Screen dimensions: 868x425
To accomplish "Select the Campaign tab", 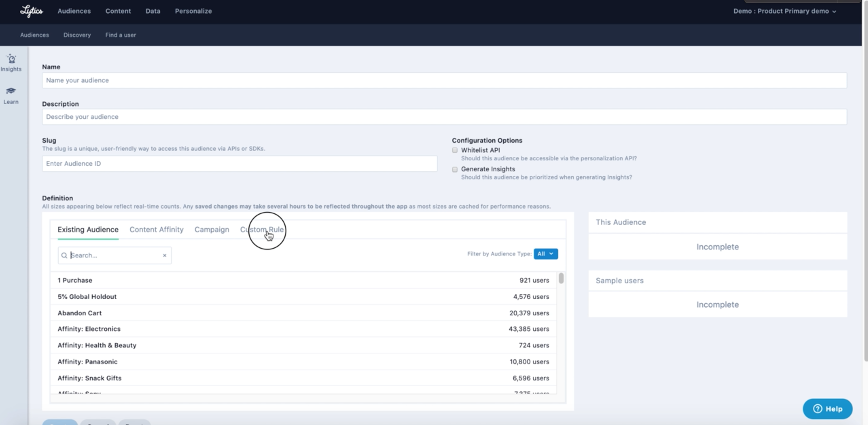I will pyautogui.click(x=212, y=230).
